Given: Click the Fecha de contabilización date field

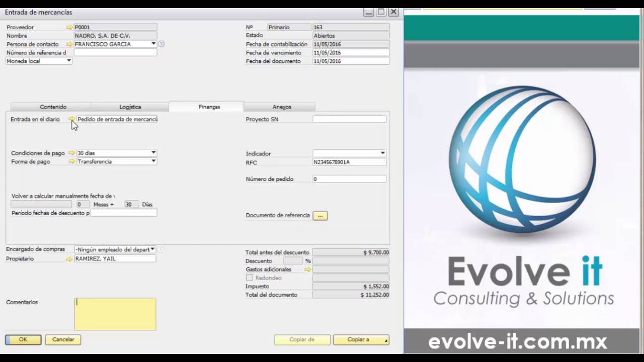Looking at the screenshot, I should tap(351, 44).
